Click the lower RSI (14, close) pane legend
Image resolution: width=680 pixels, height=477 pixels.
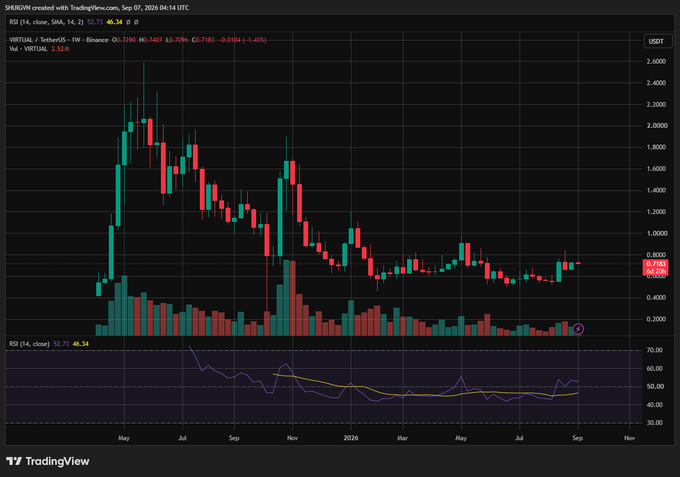[29, 344]
